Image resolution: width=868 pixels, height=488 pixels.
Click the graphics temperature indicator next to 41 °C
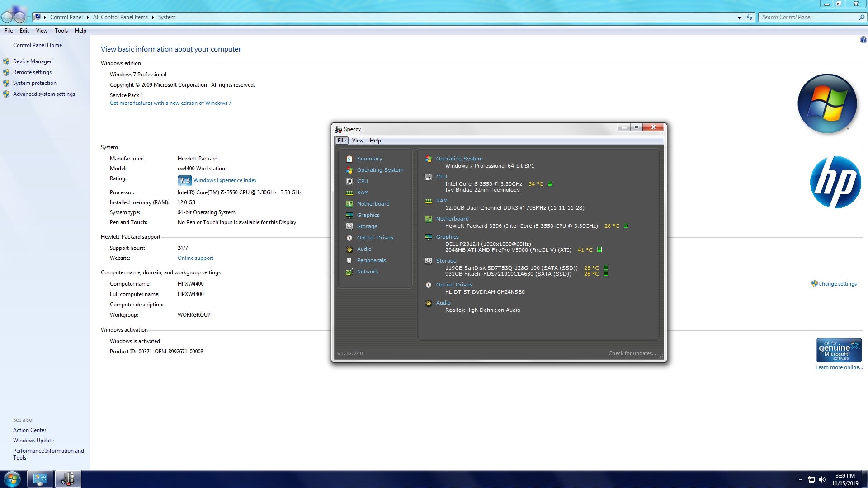[x=599, y=249]
